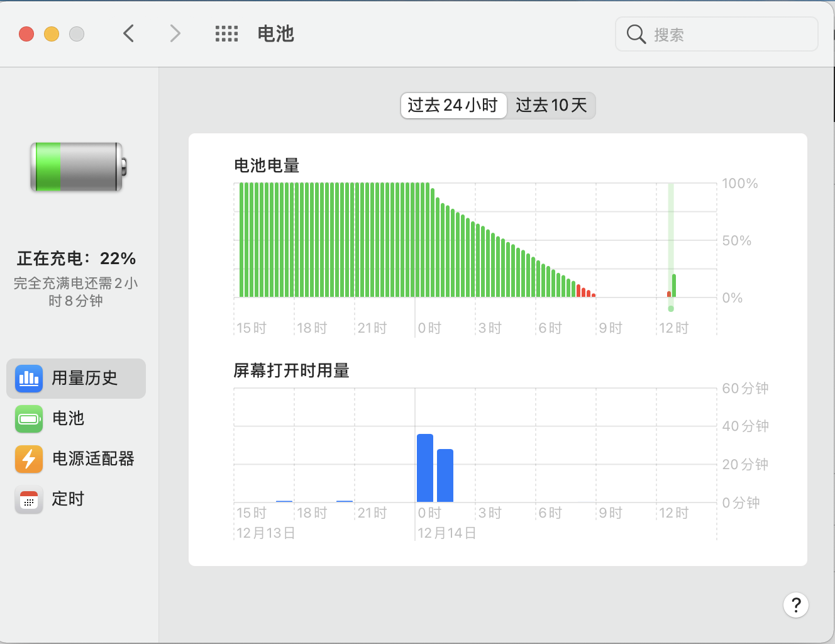Viewport: 835px width, 644px height.
Task: Click the 用量历史 bar chart icon
Action: pyautogui.click(x=29, y=379)
